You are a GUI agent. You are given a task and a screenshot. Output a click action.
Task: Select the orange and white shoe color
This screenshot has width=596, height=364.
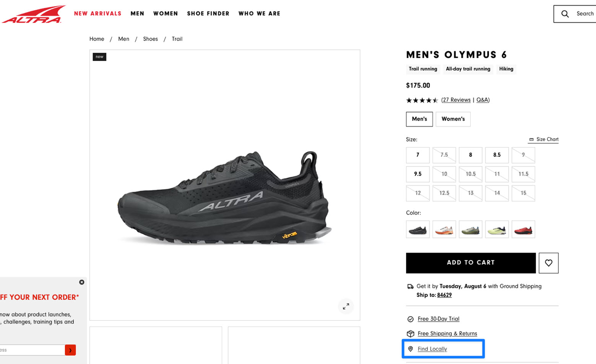tap(444, 229)
